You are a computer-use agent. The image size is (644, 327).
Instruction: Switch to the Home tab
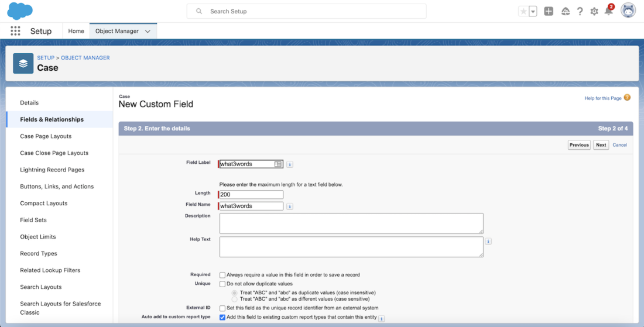tap(76, 31)
